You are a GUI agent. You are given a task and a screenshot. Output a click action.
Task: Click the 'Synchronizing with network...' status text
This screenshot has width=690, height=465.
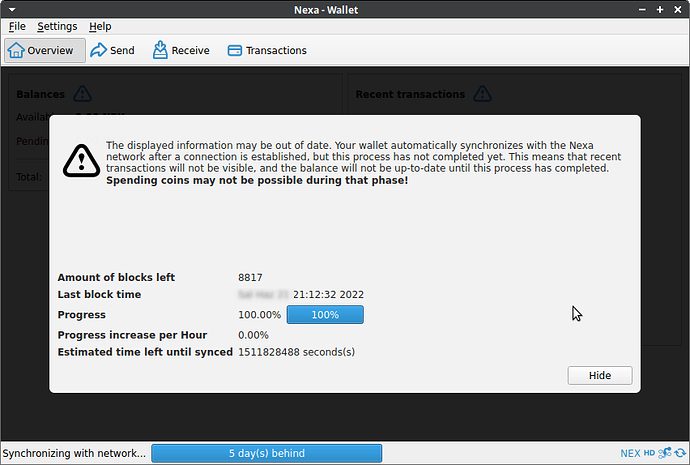point(74,453)
